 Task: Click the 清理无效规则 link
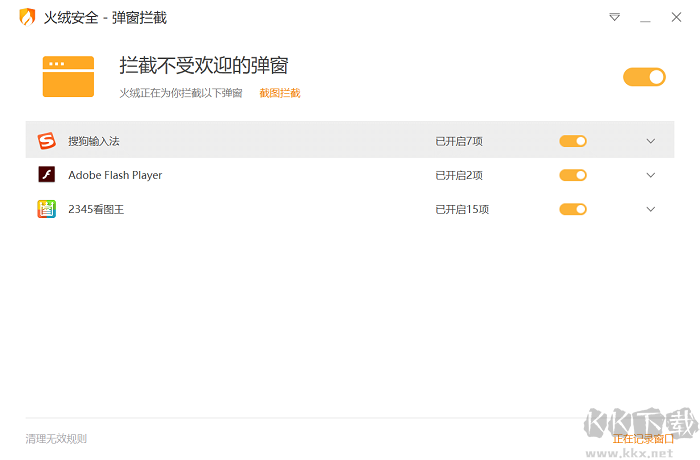click(x=56, y=438)
